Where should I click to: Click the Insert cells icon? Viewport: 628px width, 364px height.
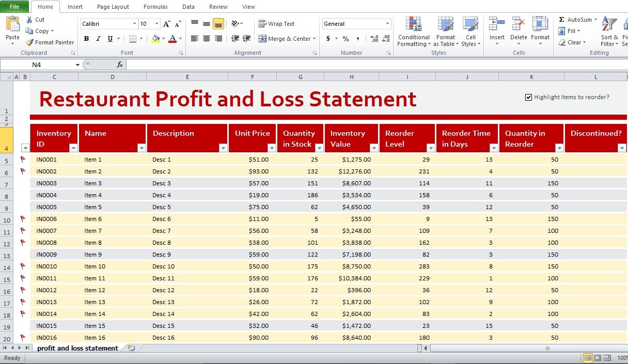tap(497, 24)
